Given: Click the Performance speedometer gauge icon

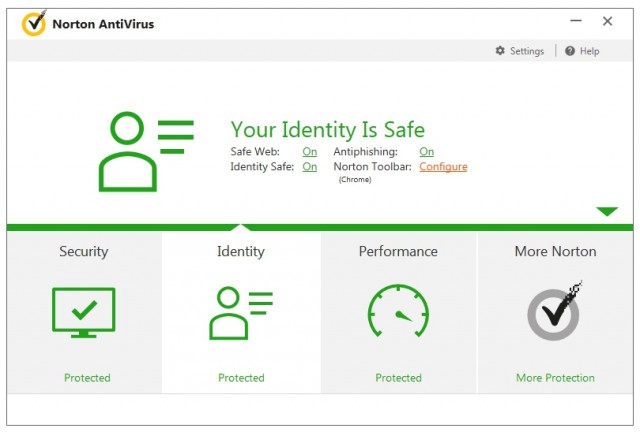Looking at the screenshot, I should pos(398,311).
